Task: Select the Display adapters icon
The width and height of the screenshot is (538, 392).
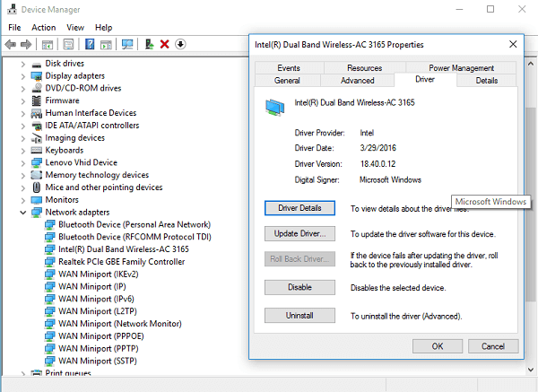Action: 37,76
